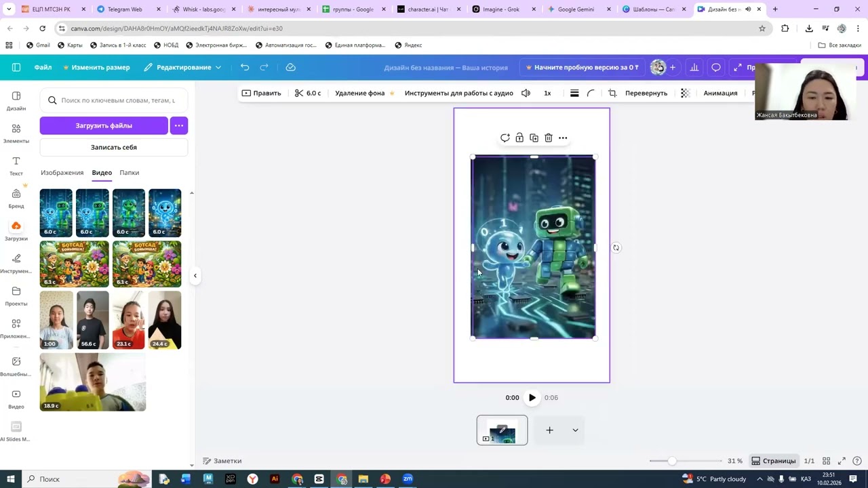Open more options on the floating element toolbar
The image size is (868, 488).
tap(563, 138)
